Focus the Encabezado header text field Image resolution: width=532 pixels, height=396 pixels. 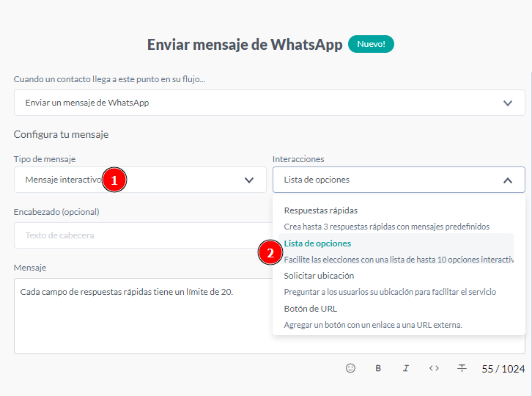coord(139,235)
